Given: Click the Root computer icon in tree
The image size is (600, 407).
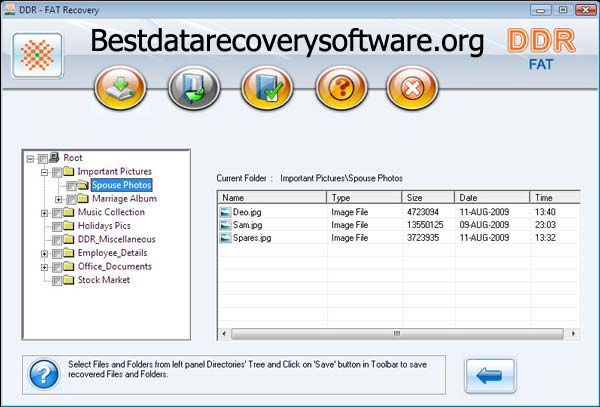Looking at the screenshot, I should click(x=54, y=157).
